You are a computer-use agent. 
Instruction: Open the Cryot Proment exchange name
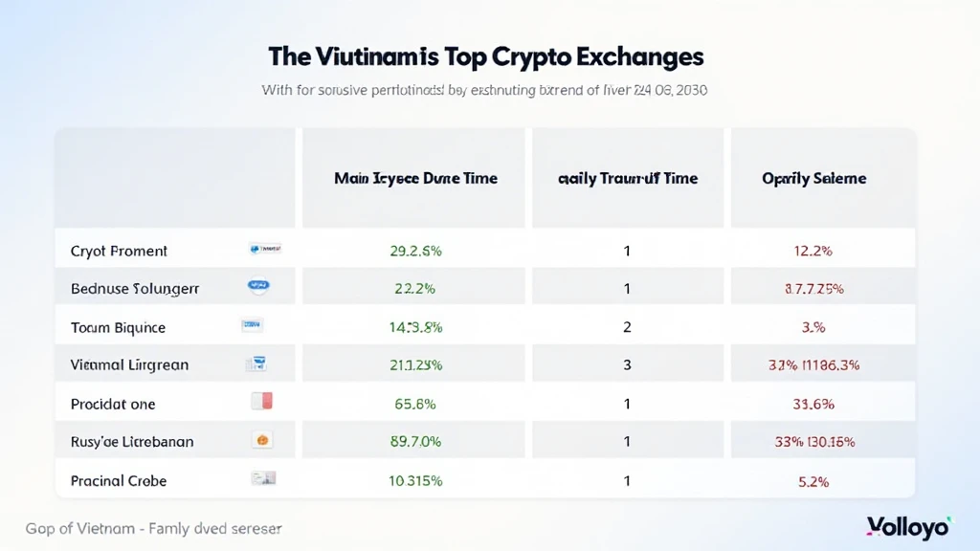[119, 251]
